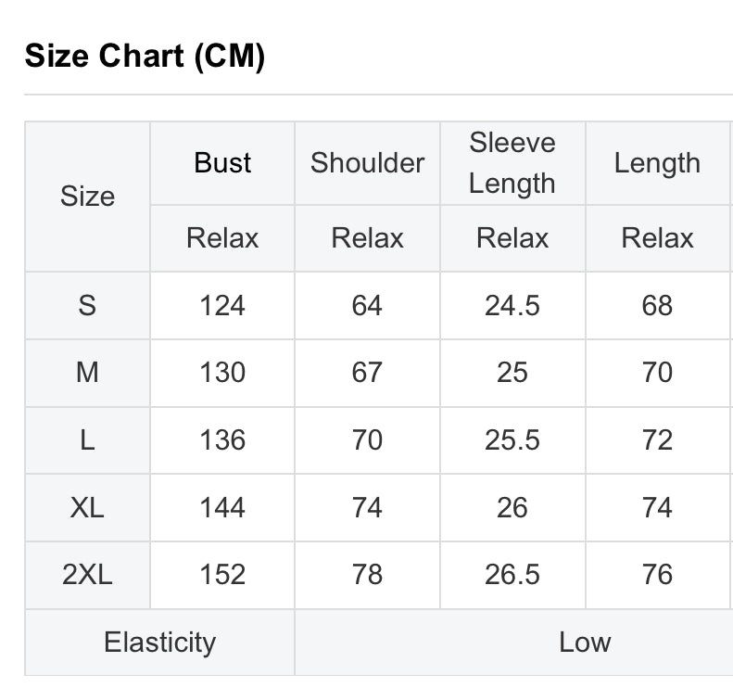
Task: Click the Elasticity row label
Action: pos(159,643)
